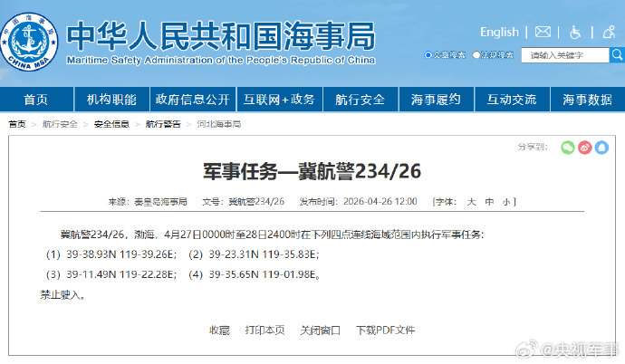Click 下载PDF文件 link

(x=385, y=330)
